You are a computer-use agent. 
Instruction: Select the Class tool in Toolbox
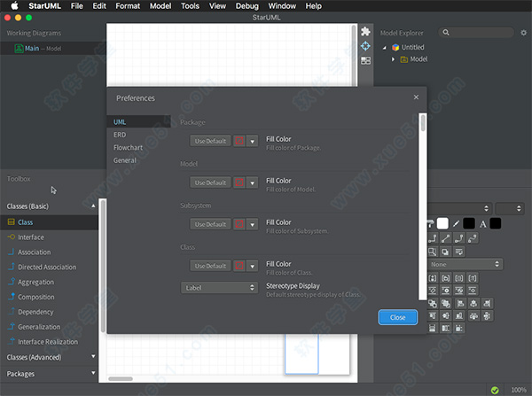(x=26, y=222)
